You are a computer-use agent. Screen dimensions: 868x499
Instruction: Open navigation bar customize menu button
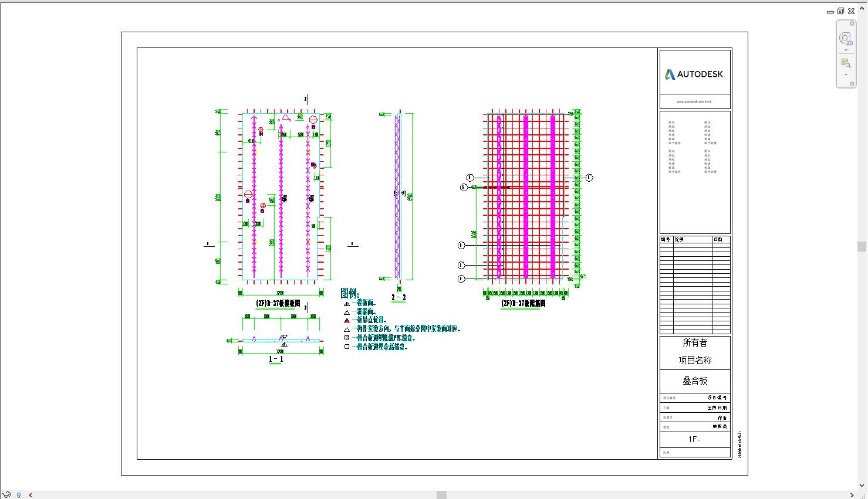[852, 84]
